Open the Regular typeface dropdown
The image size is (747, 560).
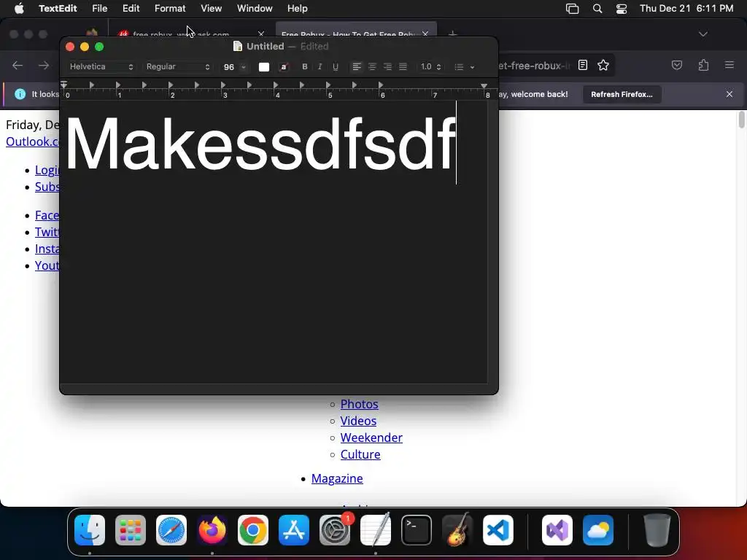click(x=178, y=66)
